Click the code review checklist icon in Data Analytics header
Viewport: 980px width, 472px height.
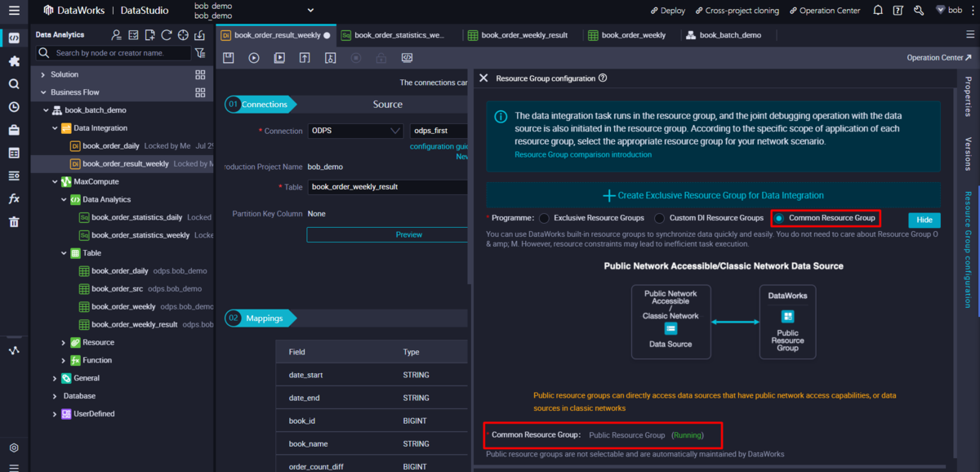pos(133,35)
